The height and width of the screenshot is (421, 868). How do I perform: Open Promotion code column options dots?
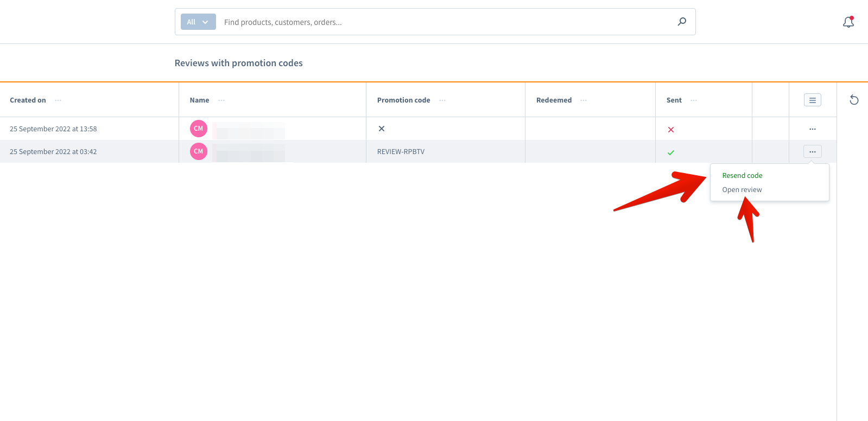click(442, 100)
